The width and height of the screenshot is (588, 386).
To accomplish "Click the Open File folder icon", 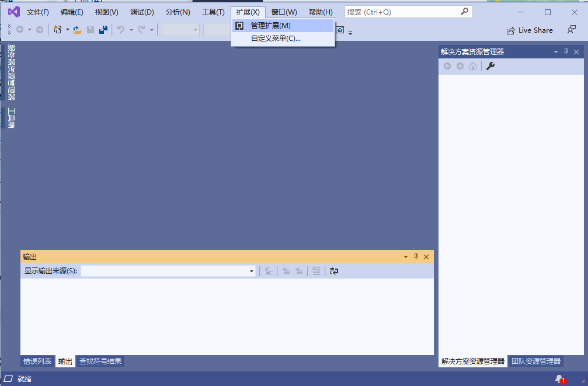I will pos(77,30).
